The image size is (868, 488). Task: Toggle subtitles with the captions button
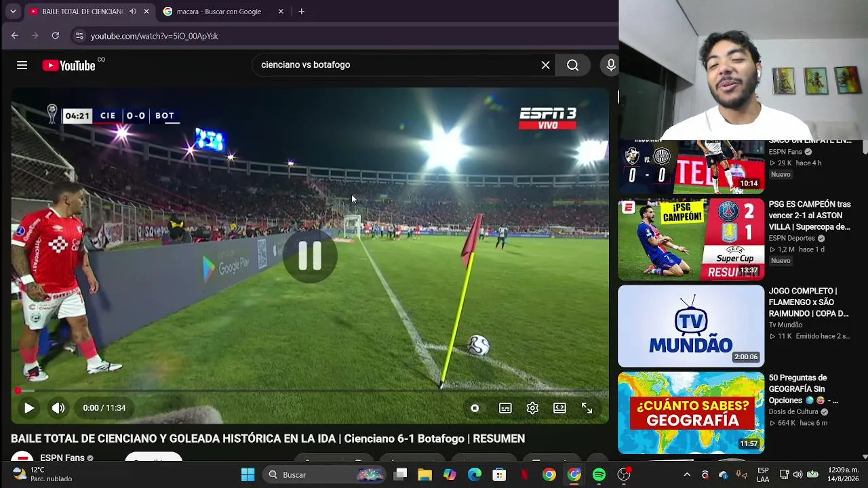tap(505, 408)
